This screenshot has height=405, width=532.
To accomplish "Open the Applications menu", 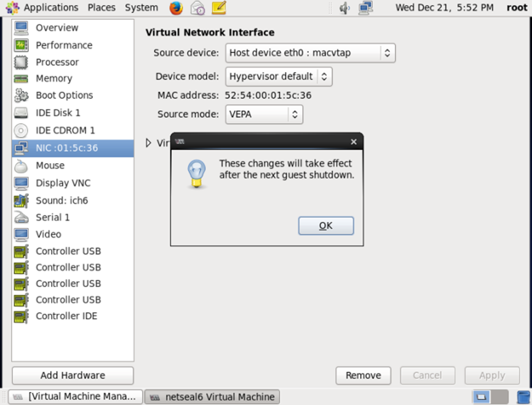I will 51,7.
